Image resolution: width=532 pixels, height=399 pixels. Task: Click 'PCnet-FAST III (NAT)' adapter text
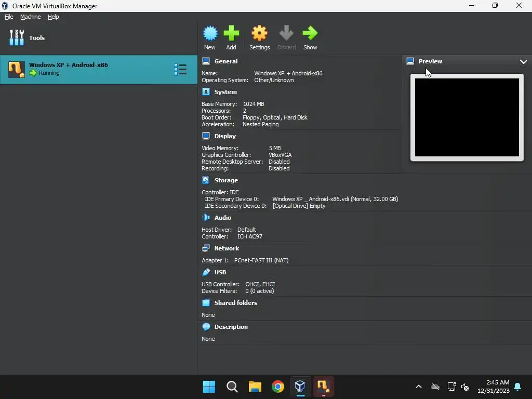[261, 260]
